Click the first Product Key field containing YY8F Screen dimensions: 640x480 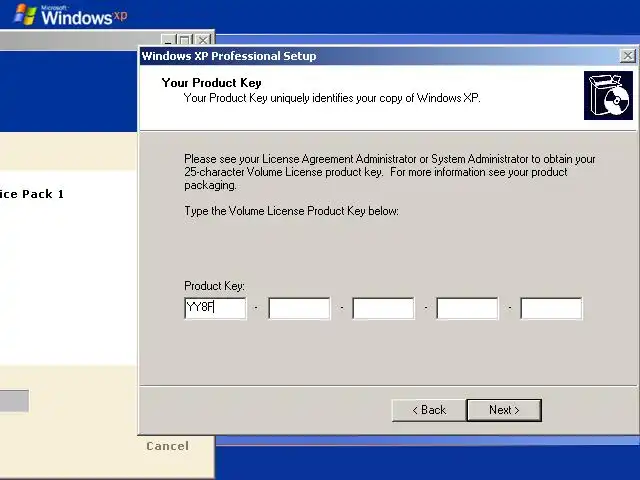click(215, 308)
